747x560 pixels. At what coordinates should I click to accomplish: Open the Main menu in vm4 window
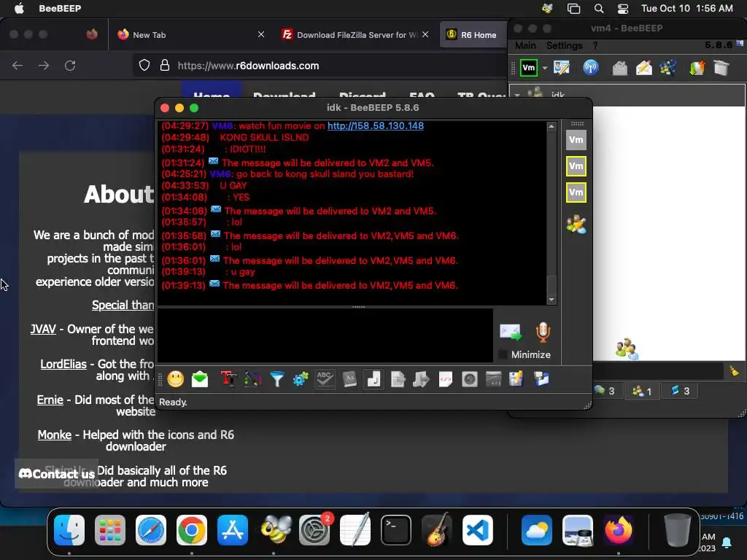[525, 46]
